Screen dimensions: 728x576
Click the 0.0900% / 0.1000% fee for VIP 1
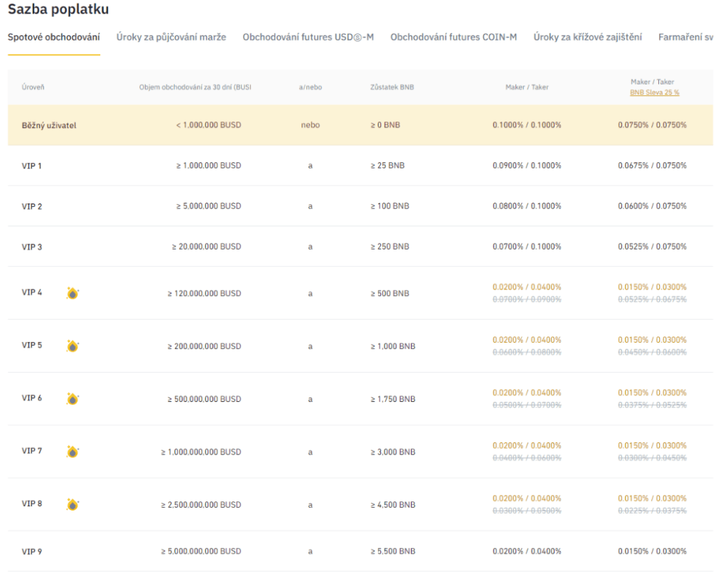coord(527,166)
